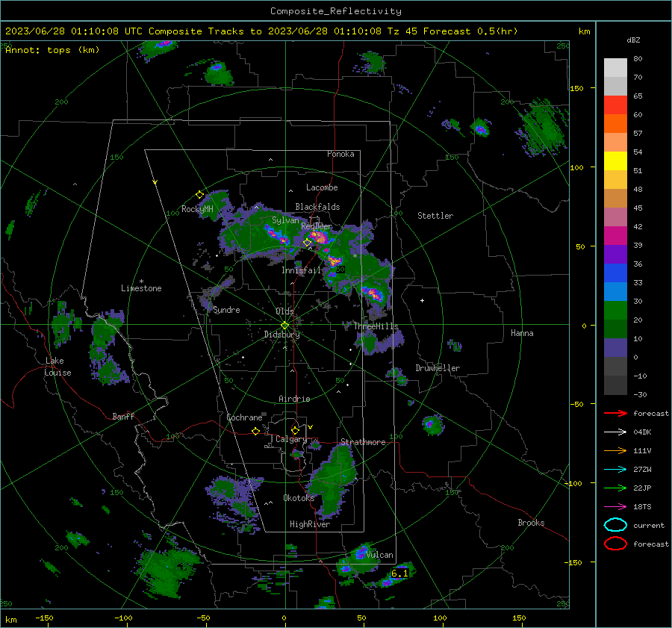The height and width of the screenshot is (628, 672).
Task: Click the Blackfalds town label
Action: (x=317, y=207)
